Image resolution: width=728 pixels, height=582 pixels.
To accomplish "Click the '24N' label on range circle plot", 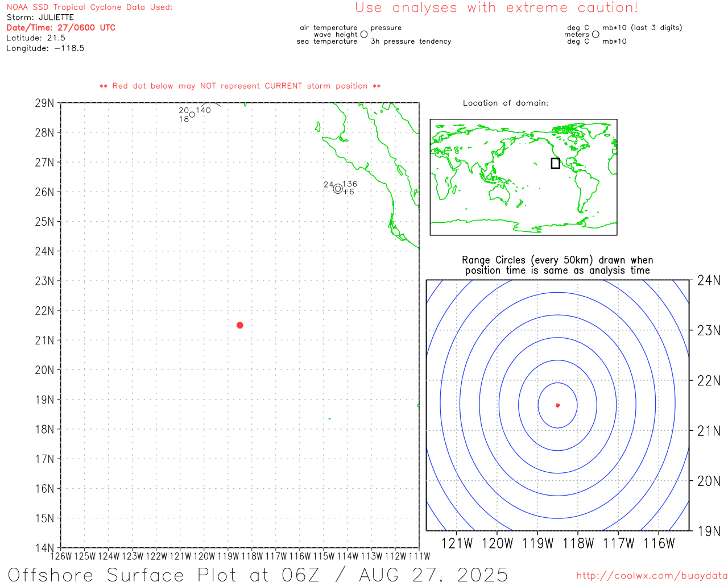I will point(709,280).
